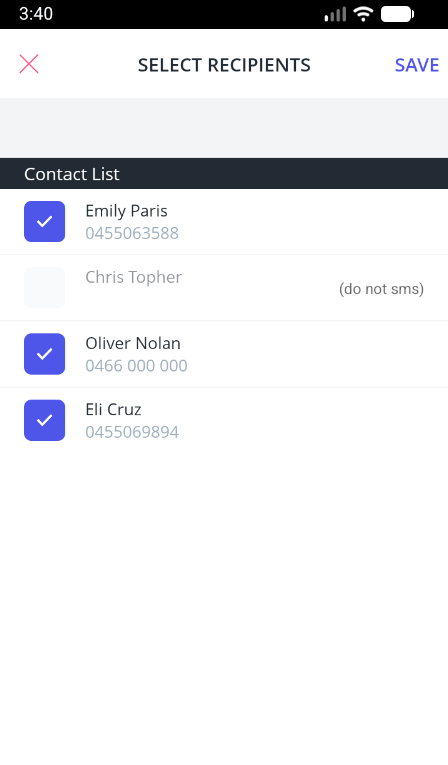Click phone number 0455063588
The image size is (448, 765).
[132, 233]
